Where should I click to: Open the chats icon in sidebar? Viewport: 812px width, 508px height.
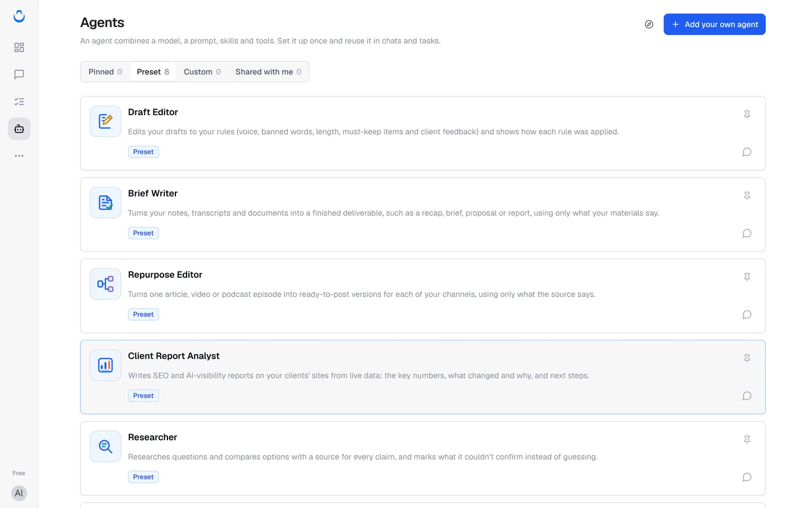coord(19,75)
